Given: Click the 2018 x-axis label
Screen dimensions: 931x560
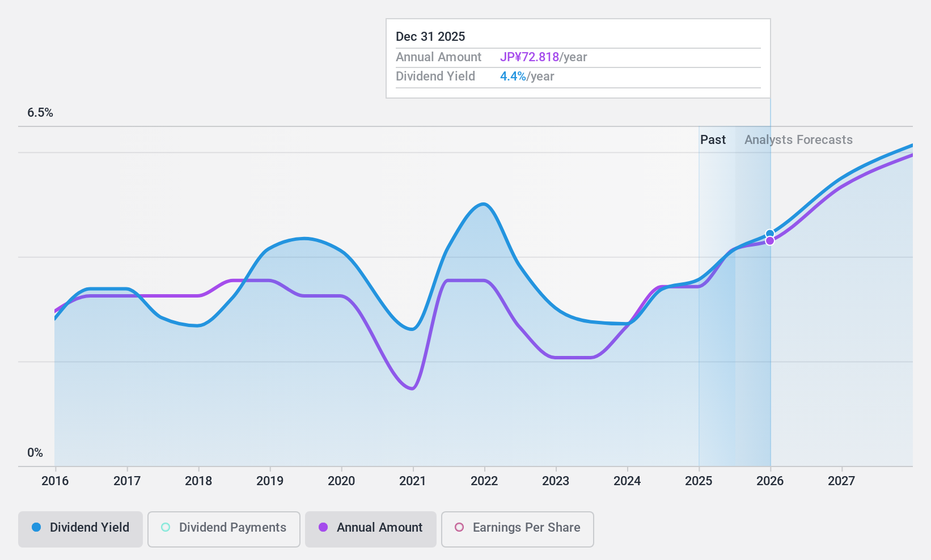Looking at the screenshot, I should point(198,481).
